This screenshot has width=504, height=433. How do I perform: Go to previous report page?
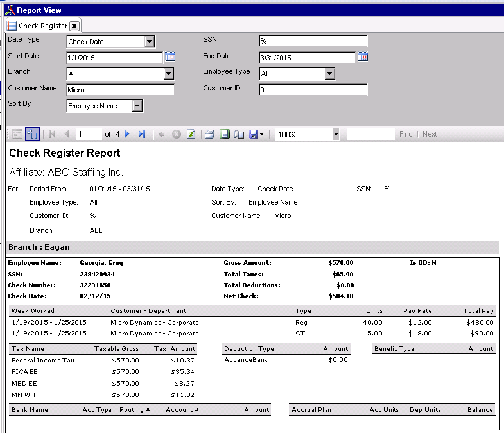coord(67,134)
